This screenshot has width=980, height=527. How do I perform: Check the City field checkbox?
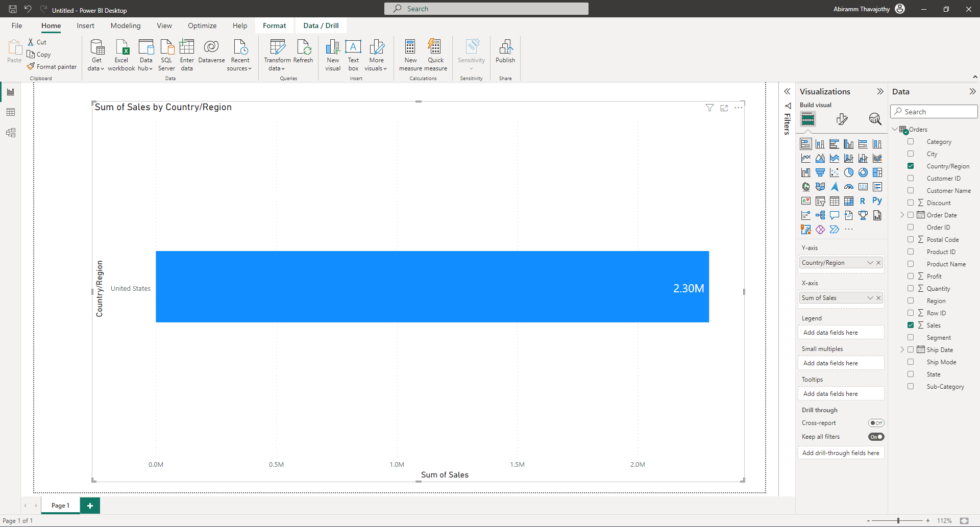911,154
